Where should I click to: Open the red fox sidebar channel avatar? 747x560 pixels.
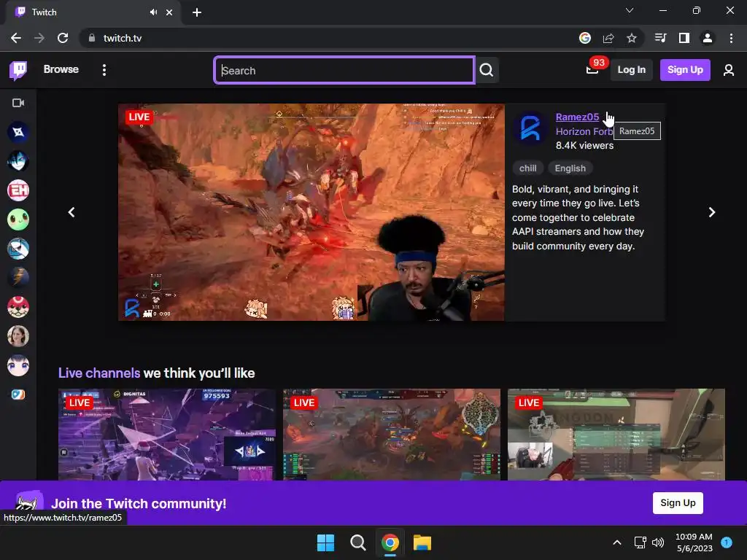pos(18,307)
